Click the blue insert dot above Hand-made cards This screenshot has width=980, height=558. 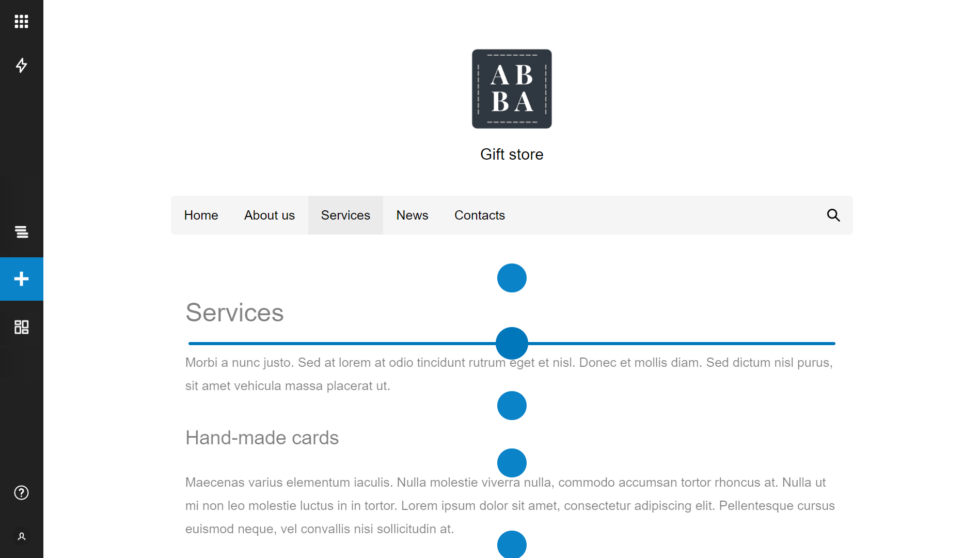(x=512, y=406)
